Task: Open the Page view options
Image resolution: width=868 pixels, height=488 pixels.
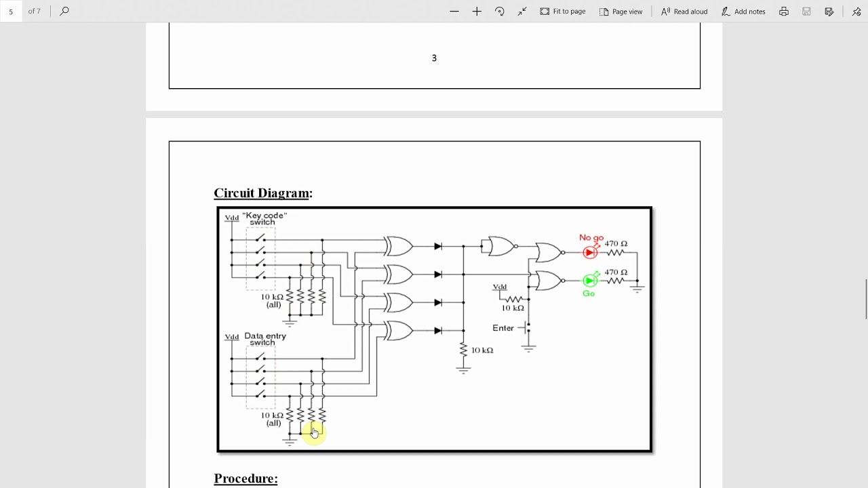Action: [621, 11]
